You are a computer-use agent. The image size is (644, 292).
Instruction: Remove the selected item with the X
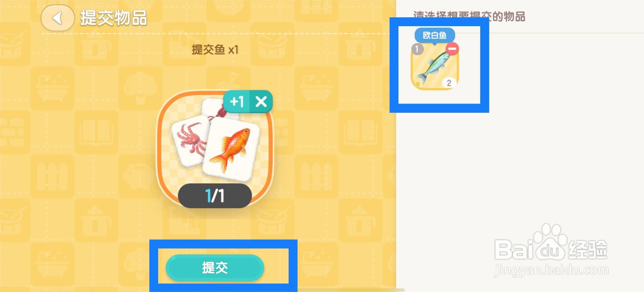coord(261,101)
